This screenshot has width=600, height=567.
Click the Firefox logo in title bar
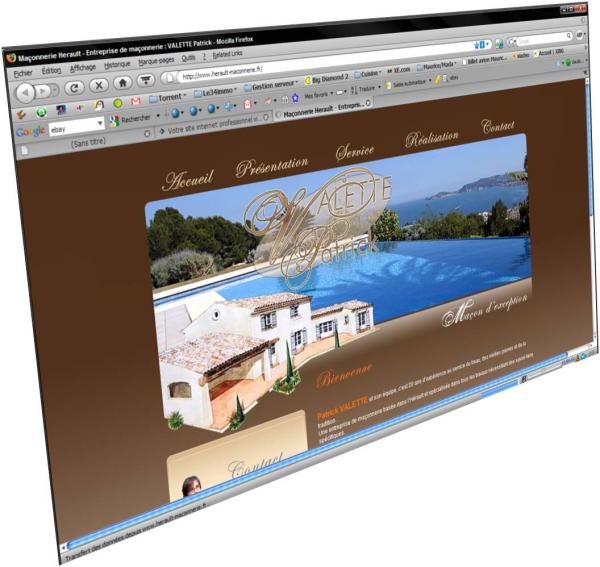coord(11,58)
